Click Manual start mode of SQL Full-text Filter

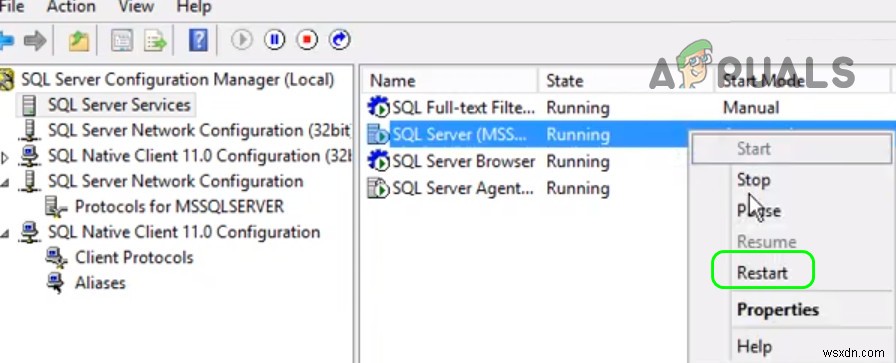pyautogui.click(x=751, y=107)
